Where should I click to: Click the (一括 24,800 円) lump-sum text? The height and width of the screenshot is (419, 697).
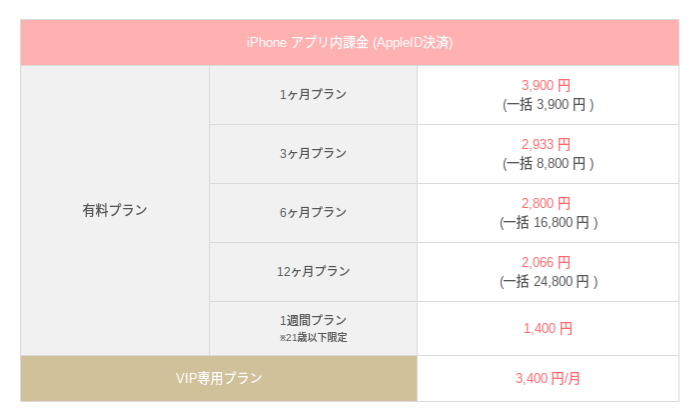548,281
